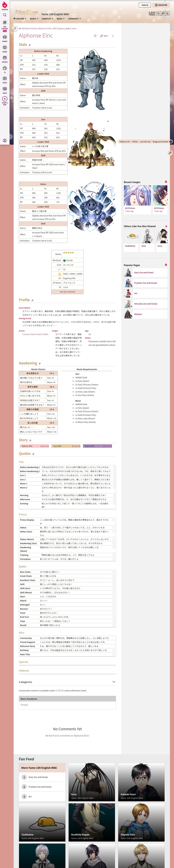Open the Fantasy fandom link
Image resolution: width=174 pixels, height=868 pixels.
24,705
